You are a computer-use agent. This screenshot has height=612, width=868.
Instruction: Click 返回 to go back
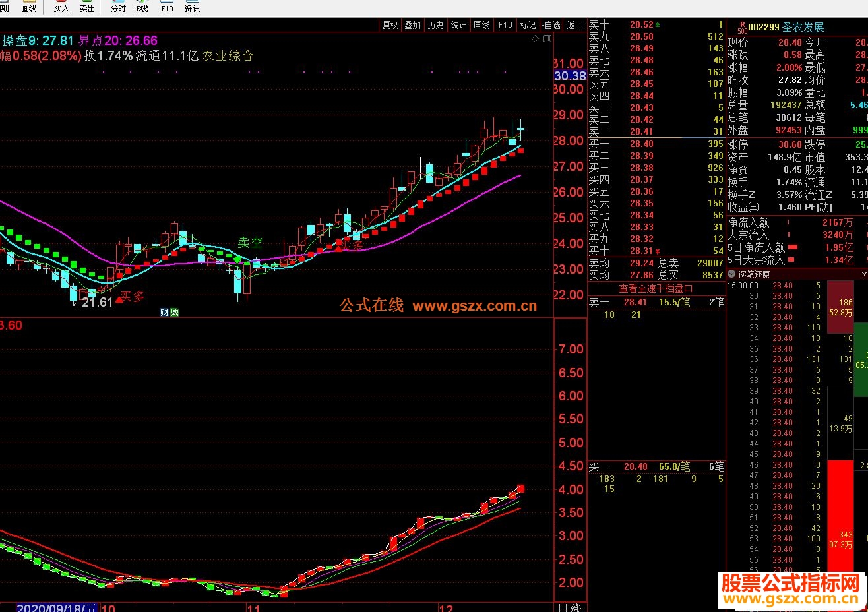pyautogui.click(x=575, y=25)
